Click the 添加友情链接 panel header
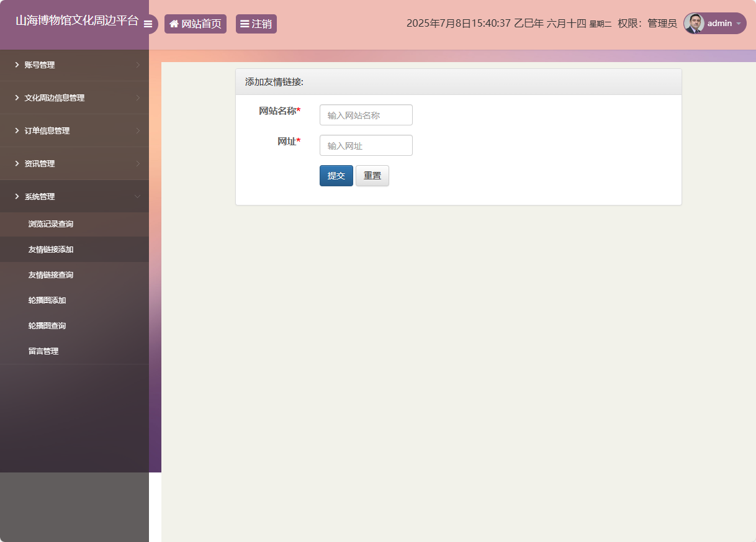This screenshot has height=542, width=756. tap(459, 82)
